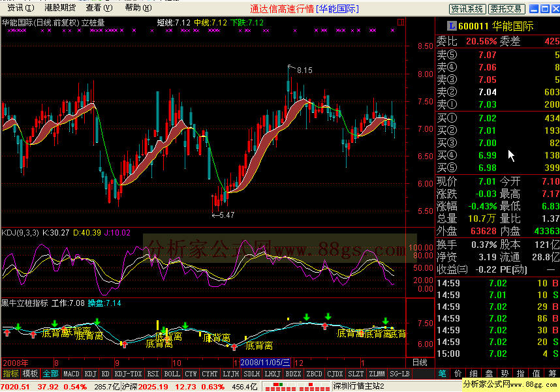
Task: Click the 深圳行情主站2 server status
Action: pos(358,386)
